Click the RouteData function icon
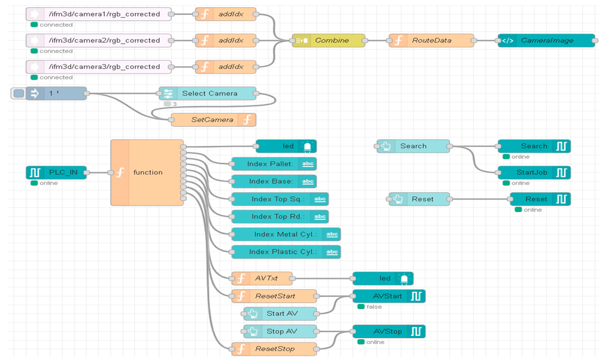 click(398, 40)
